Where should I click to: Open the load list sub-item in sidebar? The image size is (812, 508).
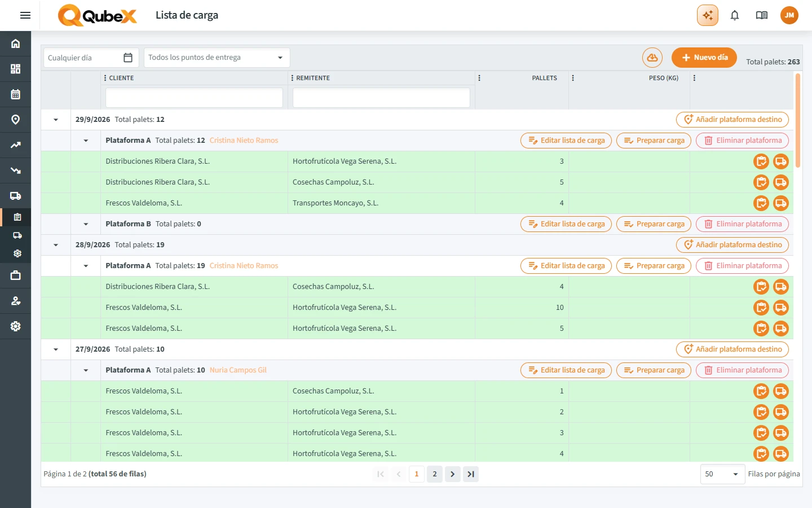coord(17,217)
